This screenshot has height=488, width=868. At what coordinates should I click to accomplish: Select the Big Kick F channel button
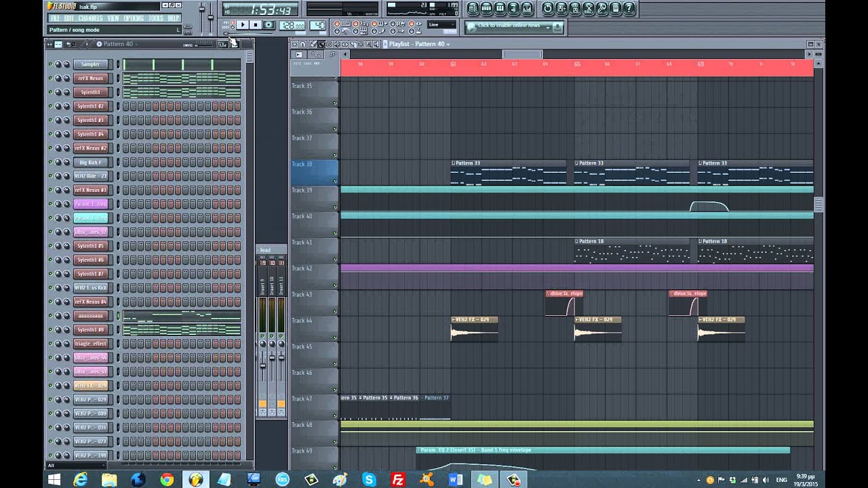pos(90,162)
